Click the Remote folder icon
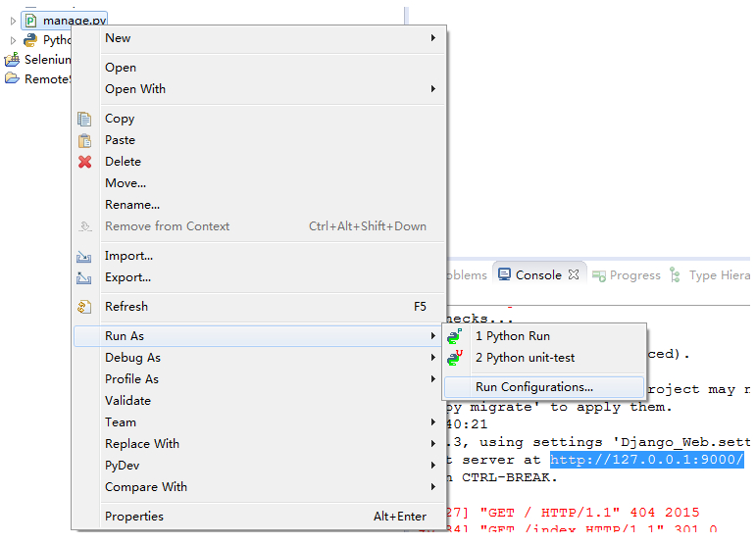The image size is (756, 544). (12, 78)
